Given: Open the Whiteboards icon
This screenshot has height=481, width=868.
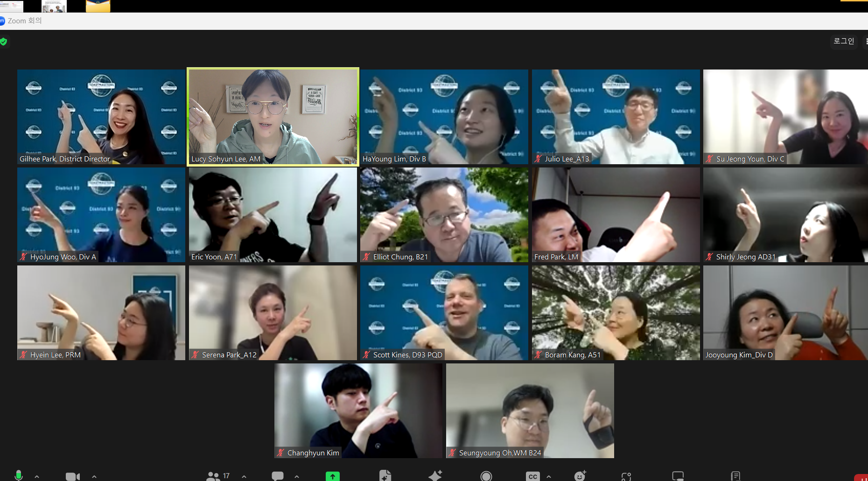Looking at the screenshot, I should click(x=678, y=476).
